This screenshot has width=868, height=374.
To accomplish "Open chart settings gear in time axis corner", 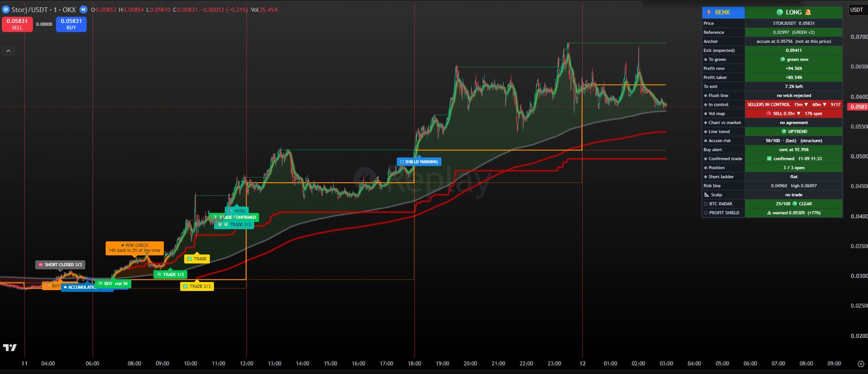I will tap(860, 364).
